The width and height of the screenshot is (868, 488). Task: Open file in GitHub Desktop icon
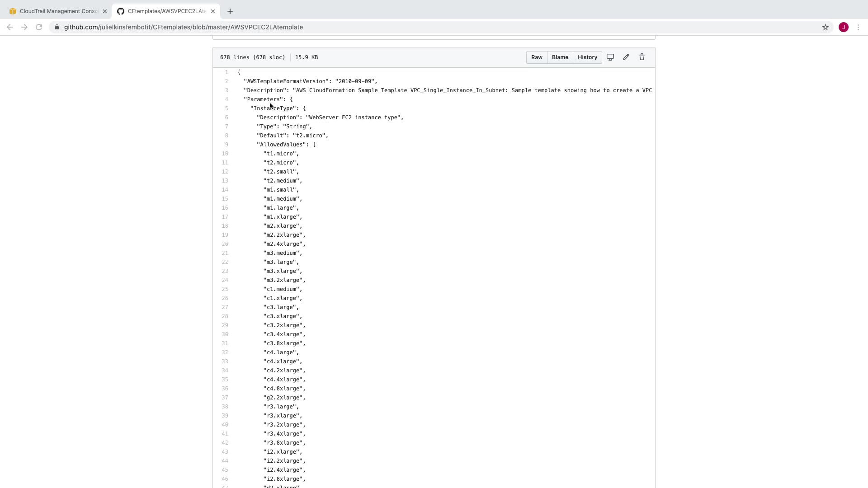pos(610,57)
